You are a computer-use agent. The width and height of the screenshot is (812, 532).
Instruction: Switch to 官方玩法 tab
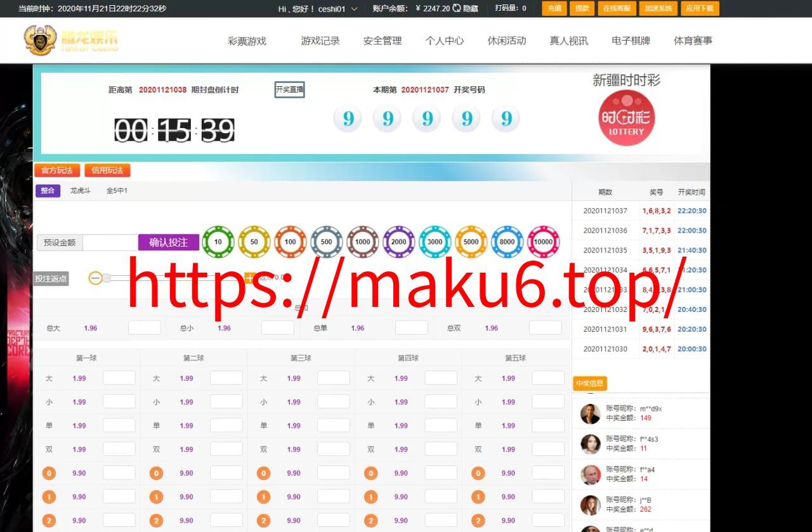coord(57,170)
